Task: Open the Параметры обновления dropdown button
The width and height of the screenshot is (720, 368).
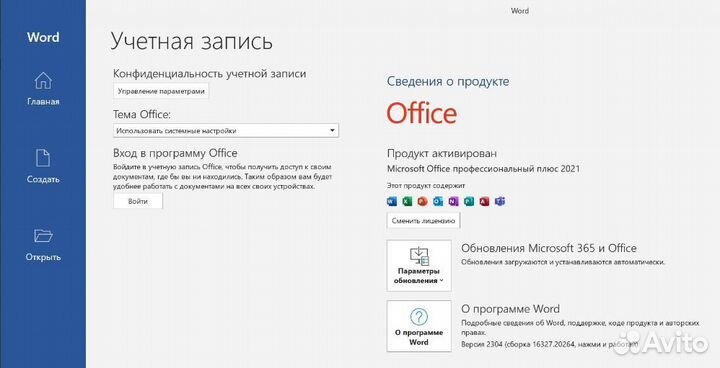Action: [x=419, y=266]
